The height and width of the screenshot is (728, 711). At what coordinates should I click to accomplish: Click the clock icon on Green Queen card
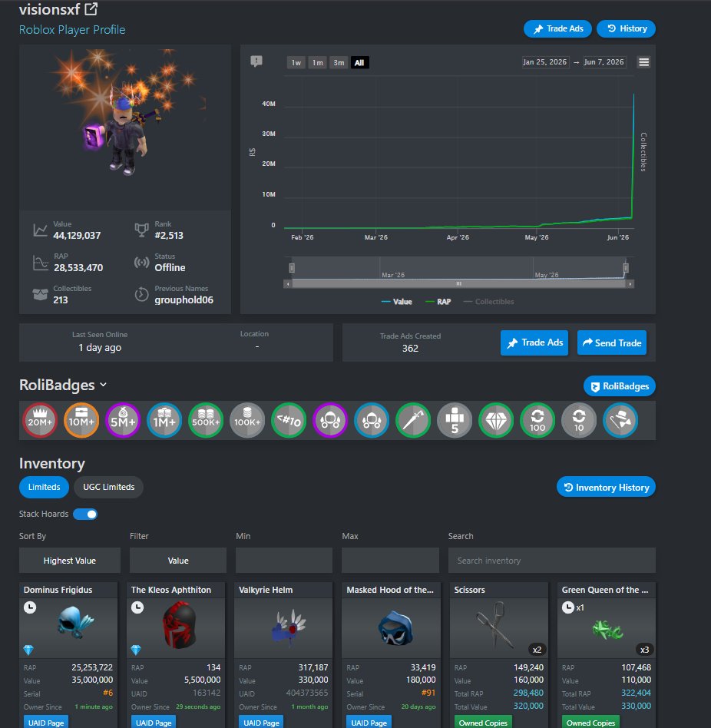568,607
